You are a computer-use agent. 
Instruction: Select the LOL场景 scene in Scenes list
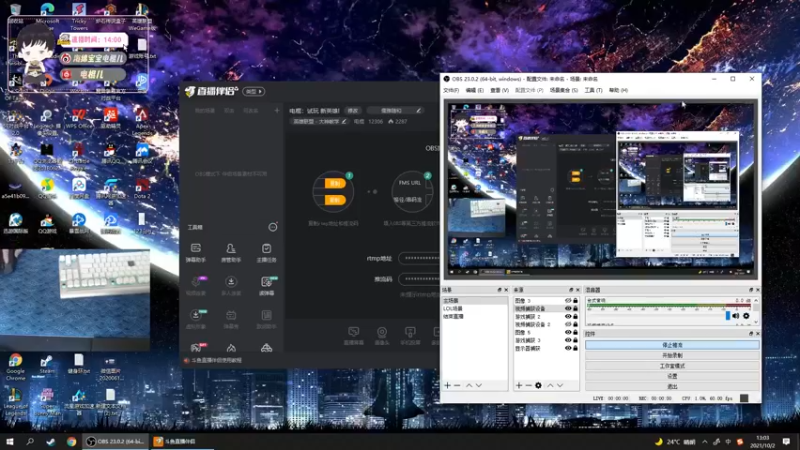(474, 309)
